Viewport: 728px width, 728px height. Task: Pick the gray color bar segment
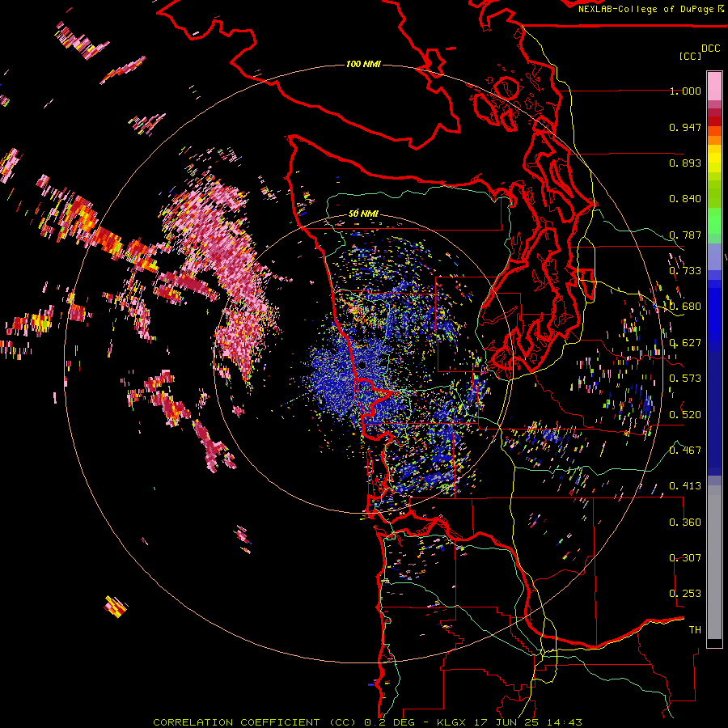tap(714, 562)
